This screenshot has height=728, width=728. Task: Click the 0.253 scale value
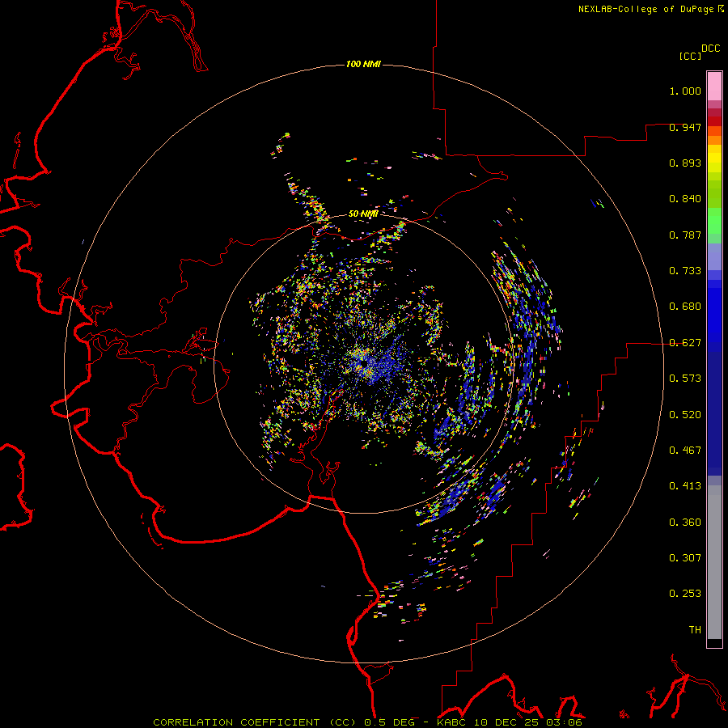(x=685, y=594)
